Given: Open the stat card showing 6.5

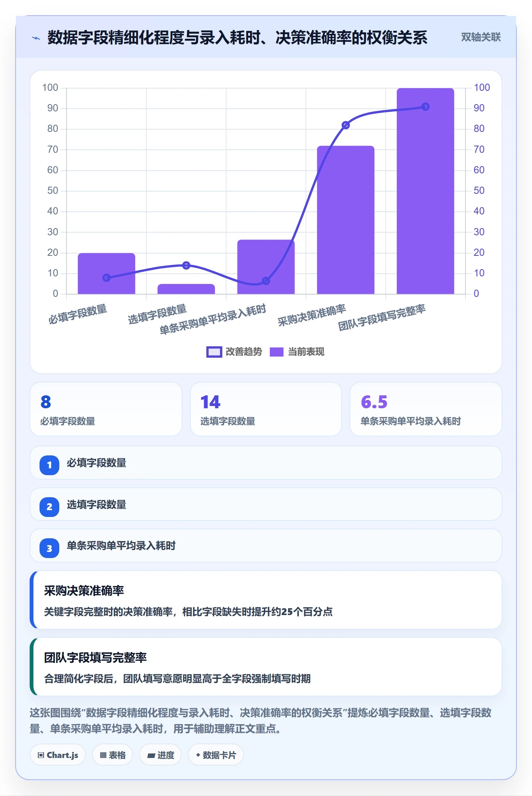Looking at the screenshot, I should (426, 409).
